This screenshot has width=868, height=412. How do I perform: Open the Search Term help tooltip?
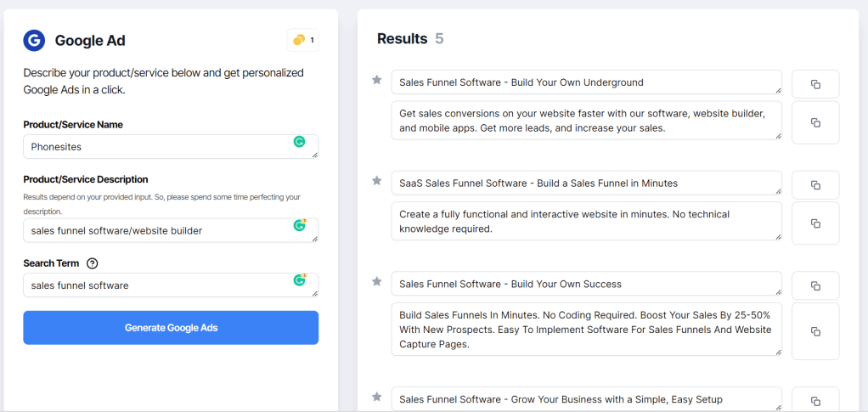click(93, 263)
